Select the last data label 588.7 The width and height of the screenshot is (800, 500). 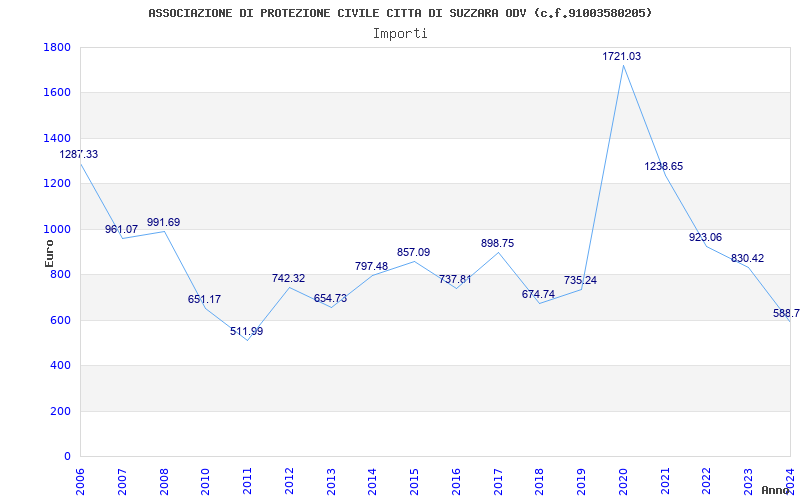[x=786, y=313]
